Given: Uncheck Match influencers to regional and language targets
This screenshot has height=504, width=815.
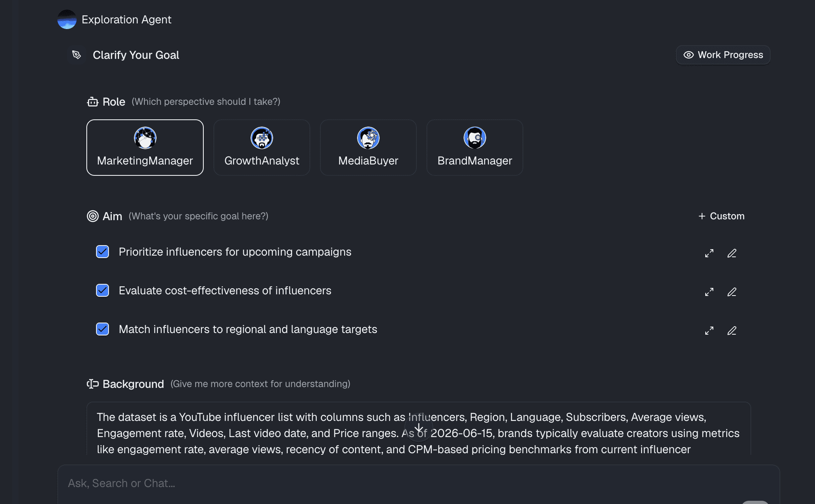Looking at the screenshot, I should [102, 329].
